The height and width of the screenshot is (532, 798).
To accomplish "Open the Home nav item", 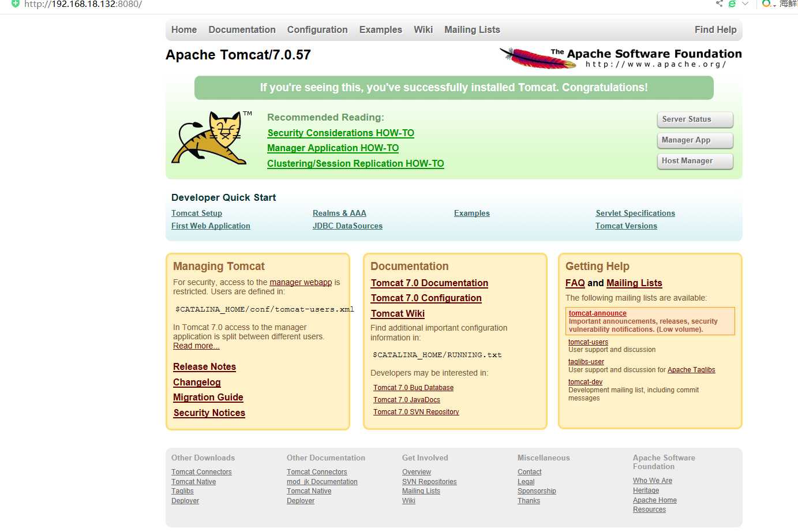I will pos(184,30).
